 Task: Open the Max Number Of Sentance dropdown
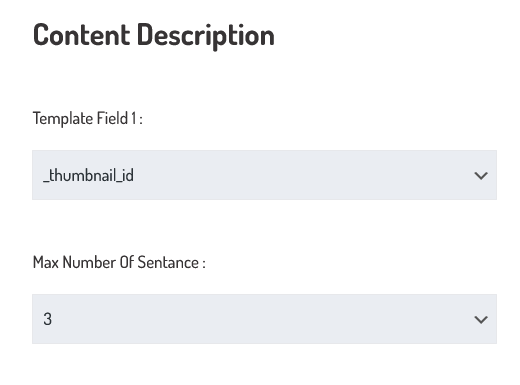click(x=264, y=319)
